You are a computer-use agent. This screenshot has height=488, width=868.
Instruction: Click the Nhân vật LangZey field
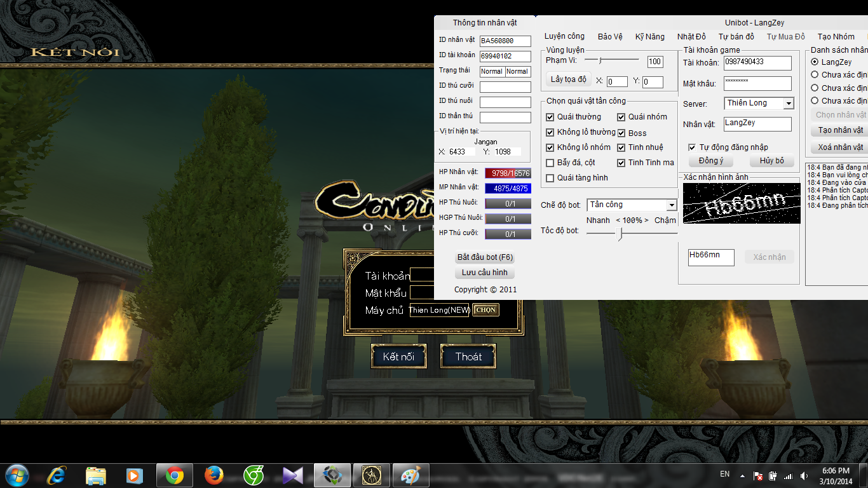click(757, 124)
